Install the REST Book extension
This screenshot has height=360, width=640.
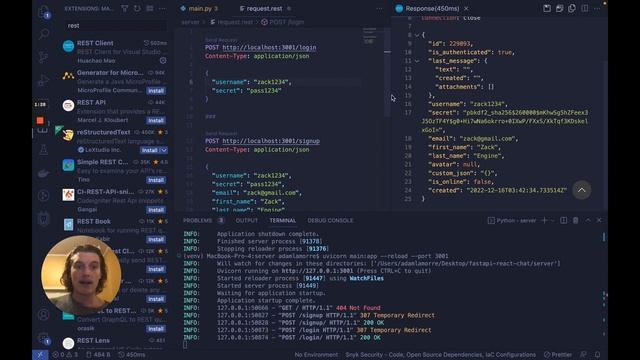pyautogui.click(x=156, y=240)
